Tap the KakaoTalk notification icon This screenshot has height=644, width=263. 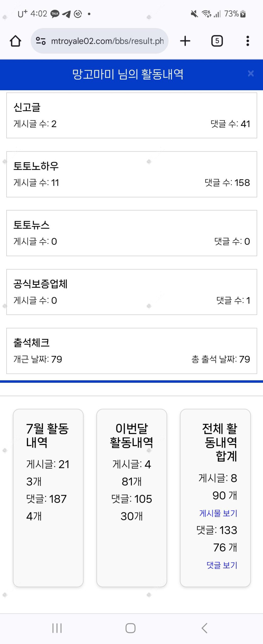coord(55,14)
